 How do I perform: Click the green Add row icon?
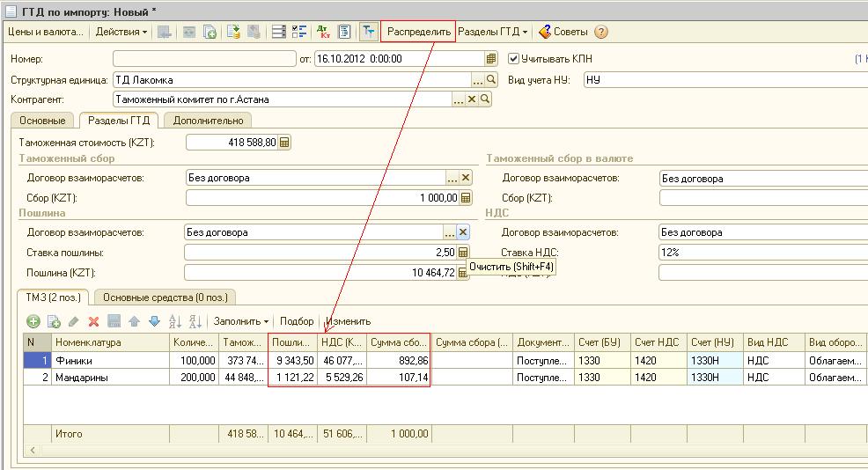pyautogui.click(x=33, y=322)
